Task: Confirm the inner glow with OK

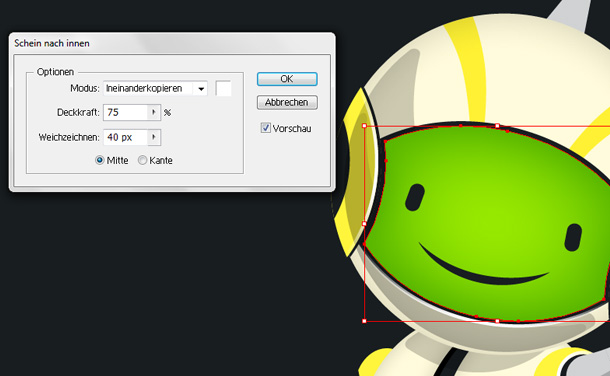Action: click(x=287, y=79)
